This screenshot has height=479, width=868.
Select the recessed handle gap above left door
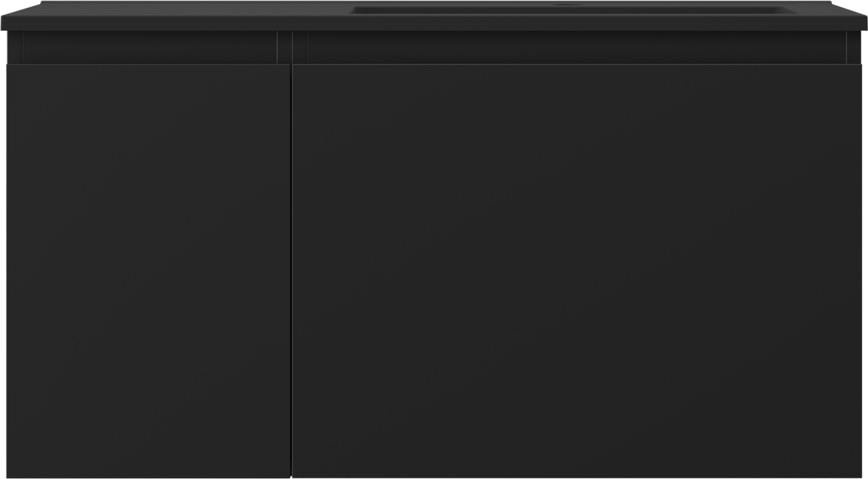150,47
